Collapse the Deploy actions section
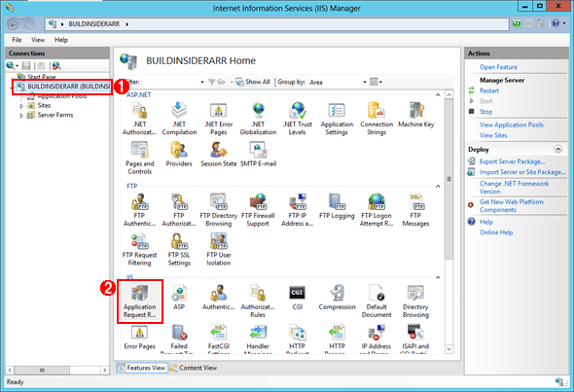This screenshot has height=392, width=574. 557,149
